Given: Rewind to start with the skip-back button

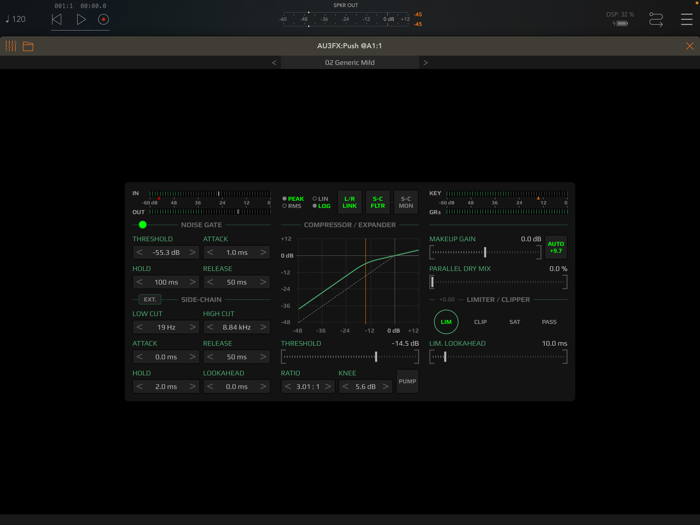Looking at the screenshot, I should [x=57, y=19].
